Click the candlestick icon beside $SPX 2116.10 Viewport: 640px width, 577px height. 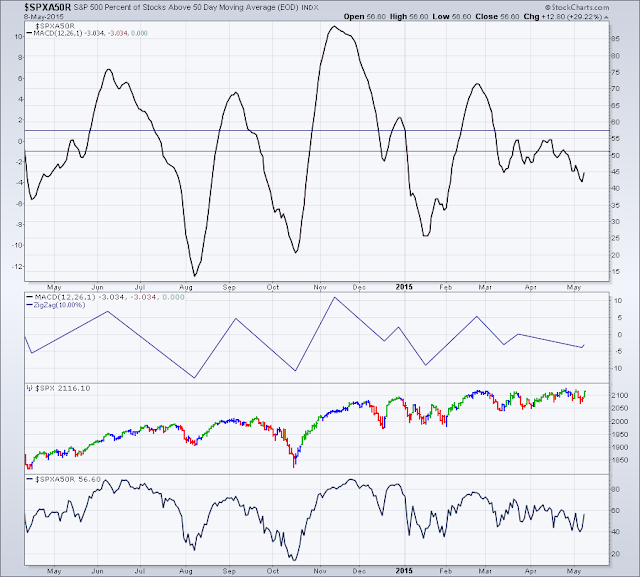29,388
